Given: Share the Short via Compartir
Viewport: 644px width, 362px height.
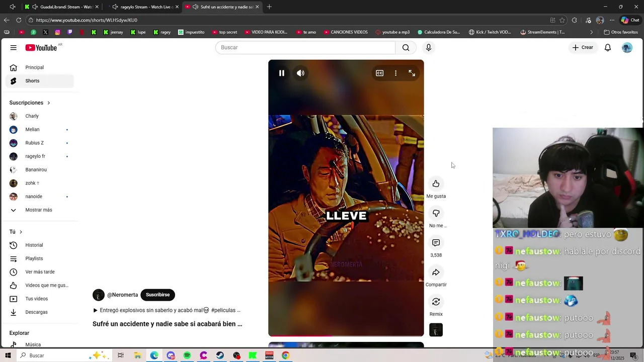Looking at the screenshot, I should coord(436,272).
